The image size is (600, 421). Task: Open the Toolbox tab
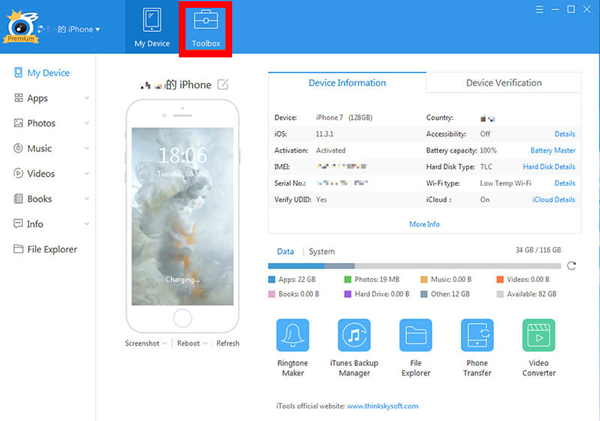click(206, 29)
